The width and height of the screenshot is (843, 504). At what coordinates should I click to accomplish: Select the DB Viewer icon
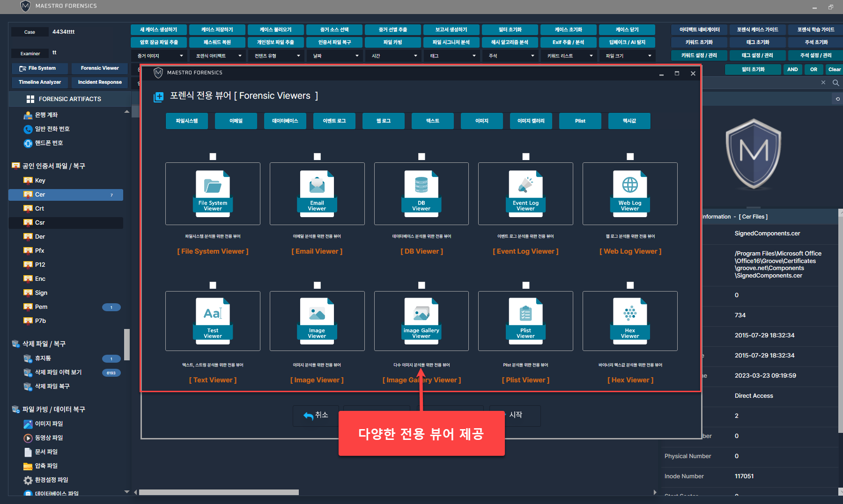pos(421,194)
